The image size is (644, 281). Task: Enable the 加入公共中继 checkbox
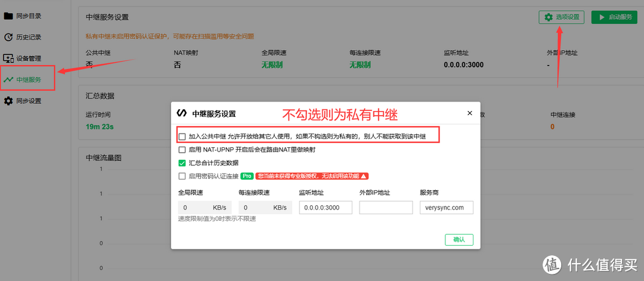point(182,137)
